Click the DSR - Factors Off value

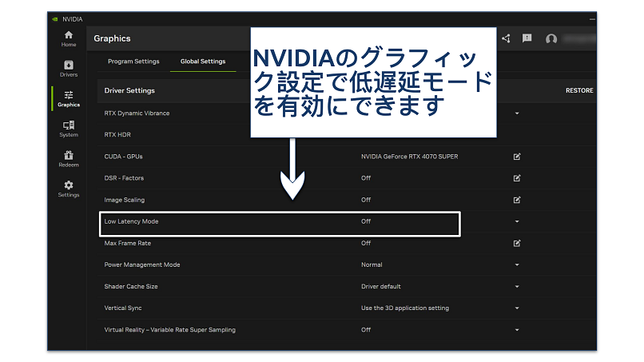pos(365,178)
